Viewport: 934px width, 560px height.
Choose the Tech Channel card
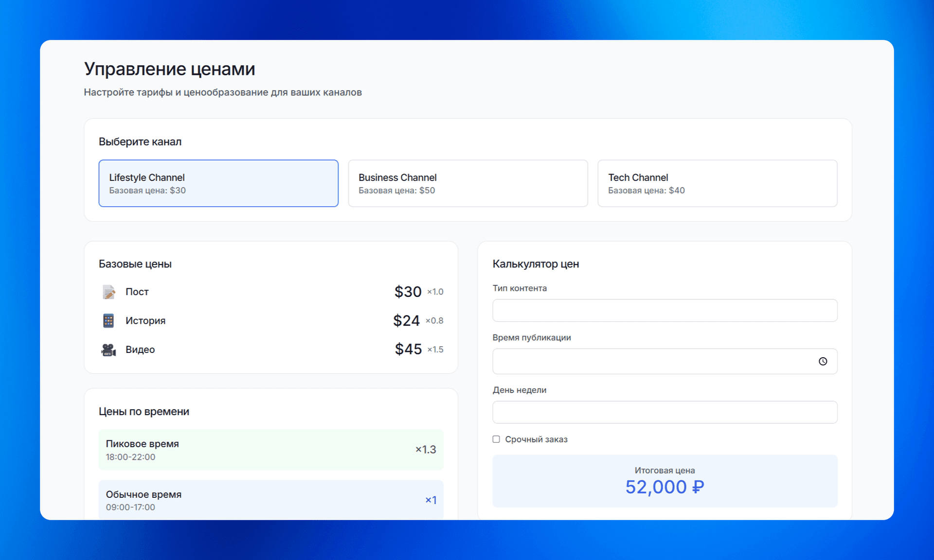717,183
